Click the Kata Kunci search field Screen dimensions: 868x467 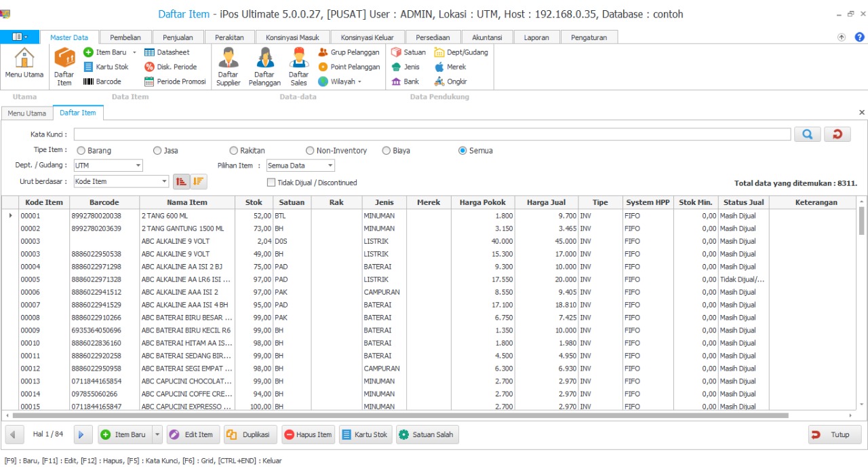click(x=432, y=134)
